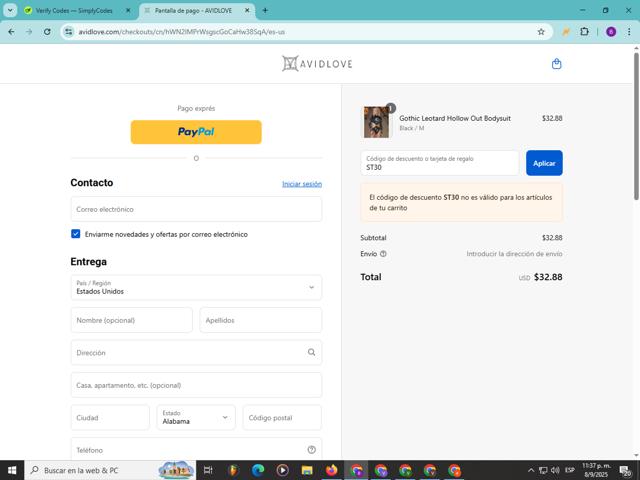Launch Microsoft Edge from the taskbar
Viewport: 640px width, 480px height.
[x=258, y=470]
